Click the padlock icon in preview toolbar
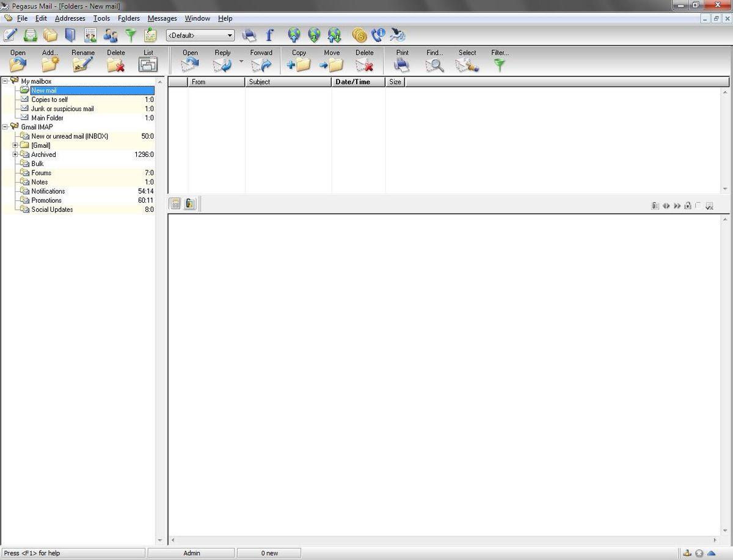 [x=688, y=206]
